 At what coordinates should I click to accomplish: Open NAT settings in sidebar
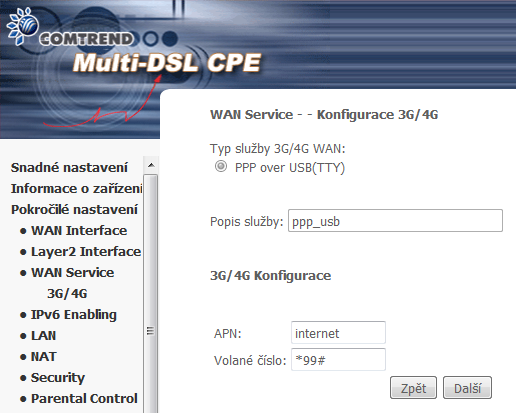[44, 357]
